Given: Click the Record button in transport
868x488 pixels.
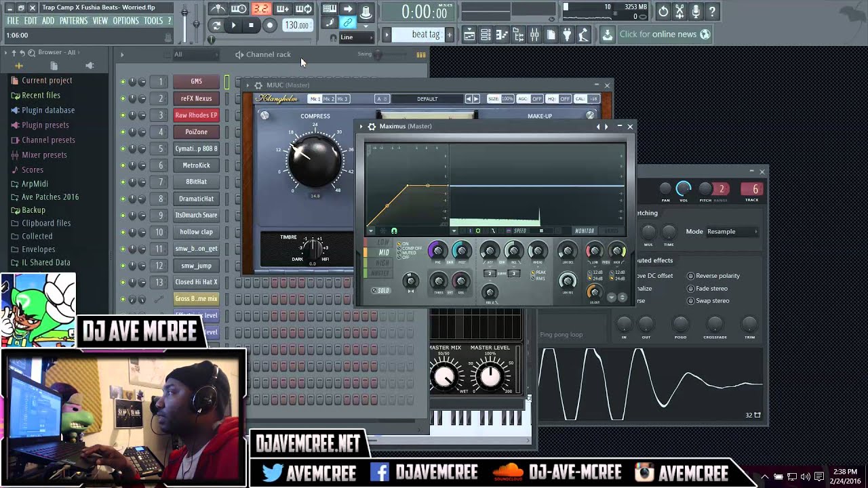Looking at the screenshot, I should point(269,26).
